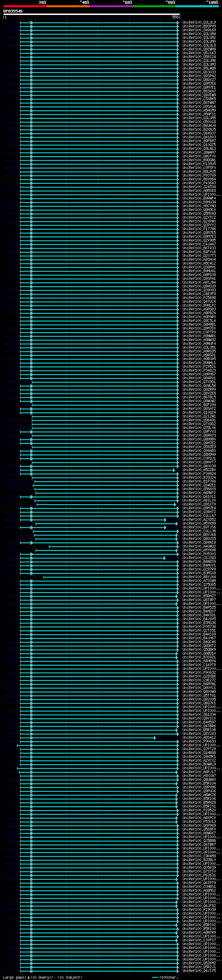Image resolution: width=222 pixels, height=980 pixels.
Task: Click the Large gaps legend text
Action: coord(43,977)
